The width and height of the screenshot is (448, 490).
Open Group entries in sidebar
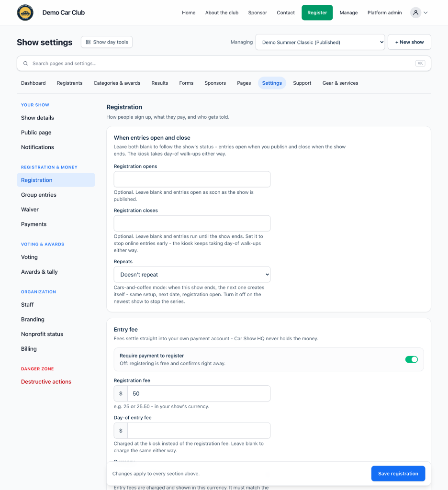coord(56,195)
